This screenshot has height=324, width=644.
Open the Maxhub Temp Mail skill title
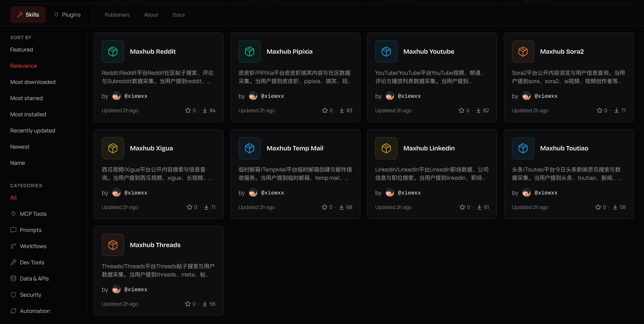point(295,148)
